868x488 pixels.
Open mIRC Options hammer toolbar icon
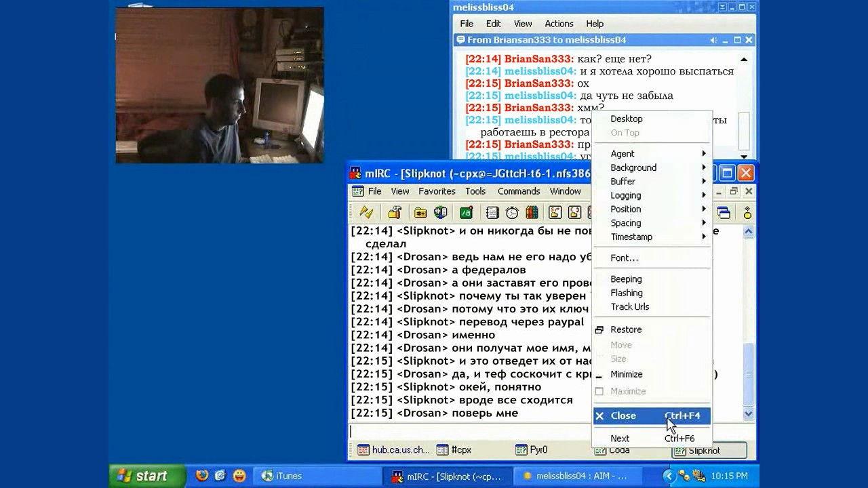coord(395,213)
